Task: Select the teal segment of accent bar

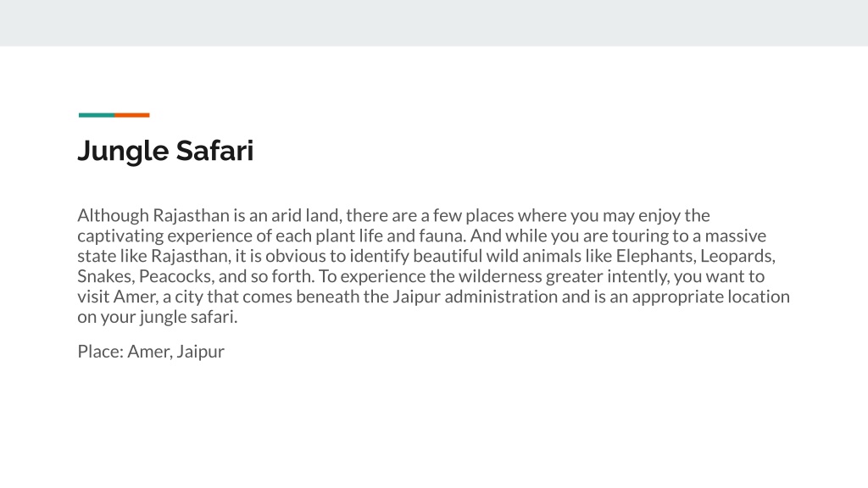Action: point(97,115)
